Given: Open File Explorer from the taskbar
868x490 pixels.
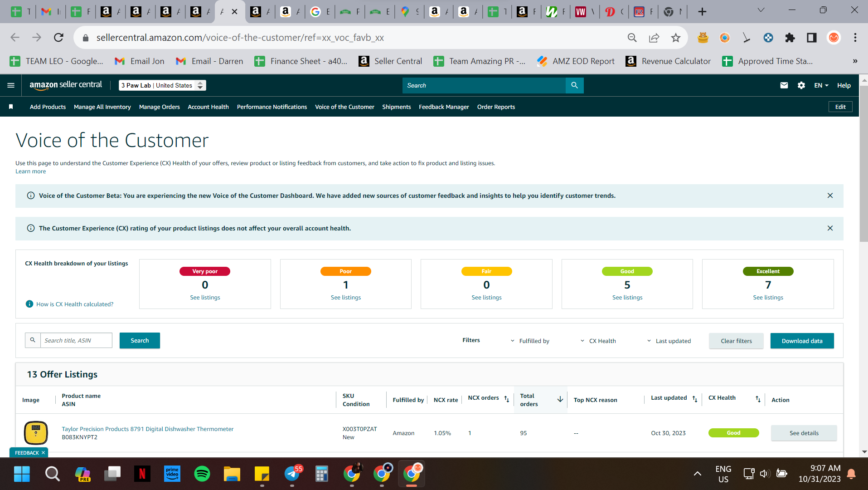Looking at the screenshot, I should pos(232,474).
